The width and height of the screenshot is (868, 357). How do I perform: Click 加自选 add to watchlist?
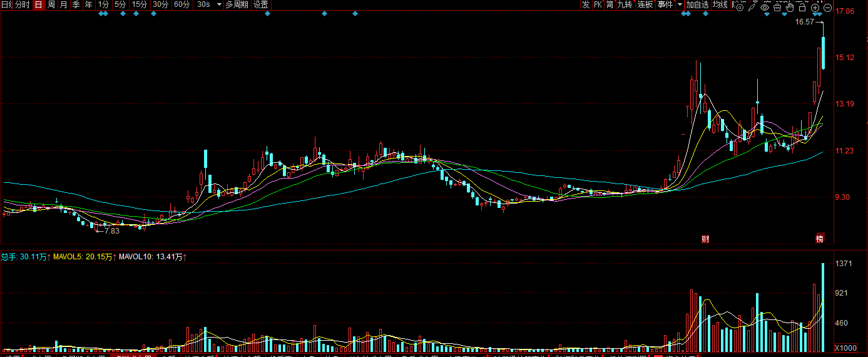tap(697, 4)
